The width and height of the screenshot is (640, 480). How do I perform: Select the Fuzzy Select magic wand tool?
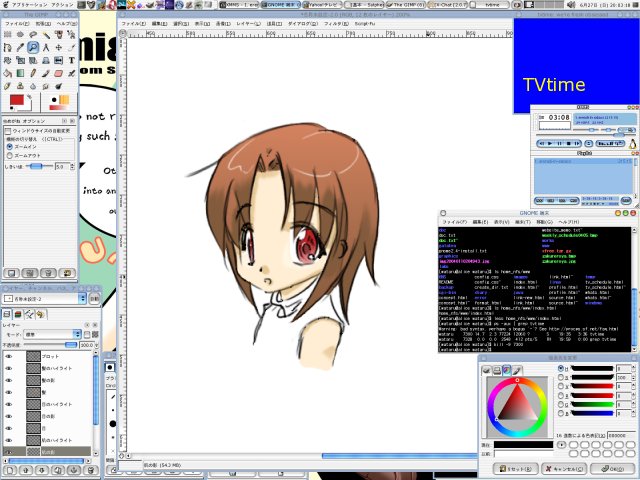[46, 35]
